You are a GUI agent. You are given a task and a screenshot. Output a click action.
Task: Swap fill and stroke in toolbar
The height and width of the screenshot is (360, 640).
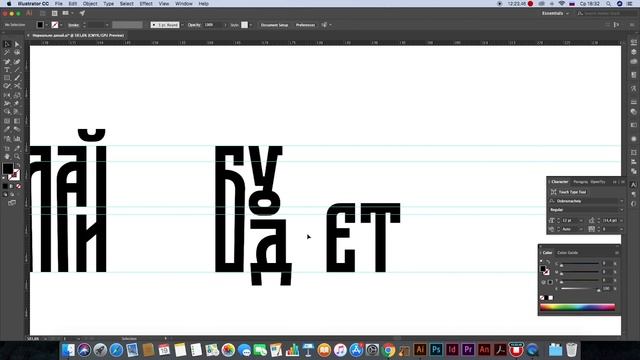click(18, 165)
